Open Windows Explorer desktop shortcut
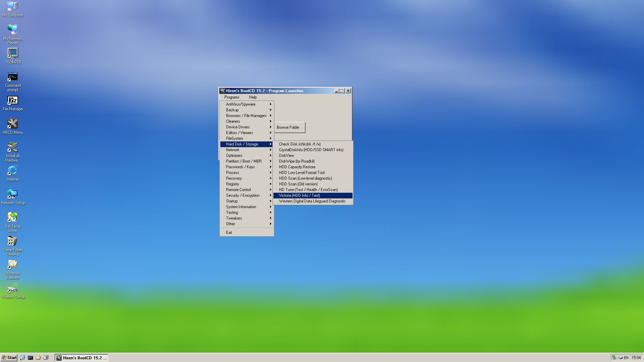 13,269
